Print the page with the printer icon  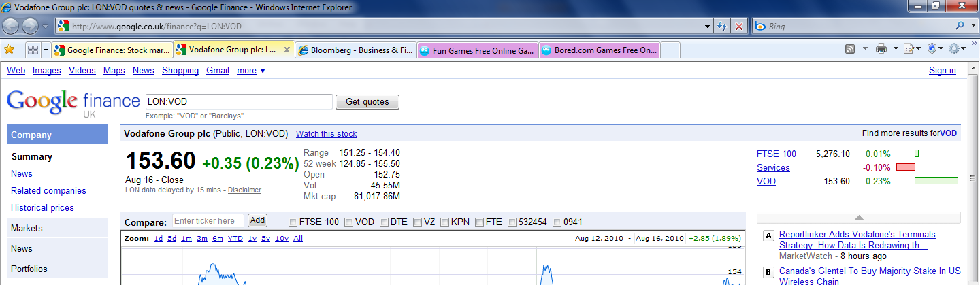pos(881,49)
